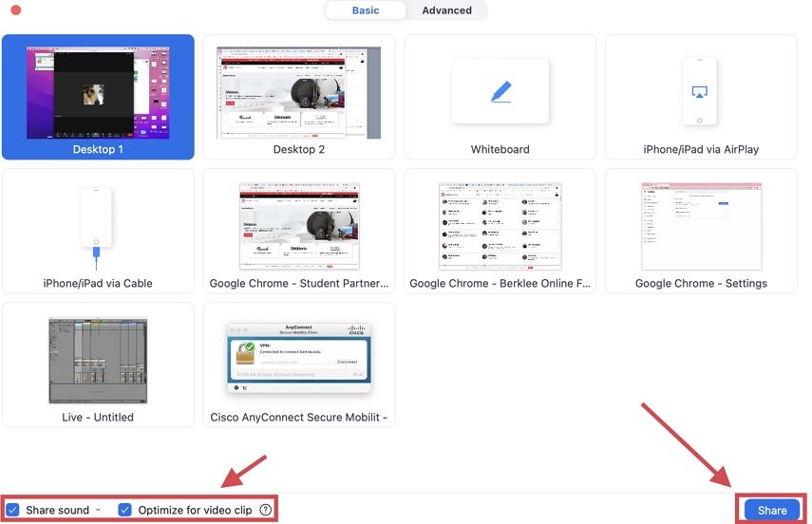
Task: Pick the iPhone/iPad via Cable icon
Action: click(x=96, y=229)
